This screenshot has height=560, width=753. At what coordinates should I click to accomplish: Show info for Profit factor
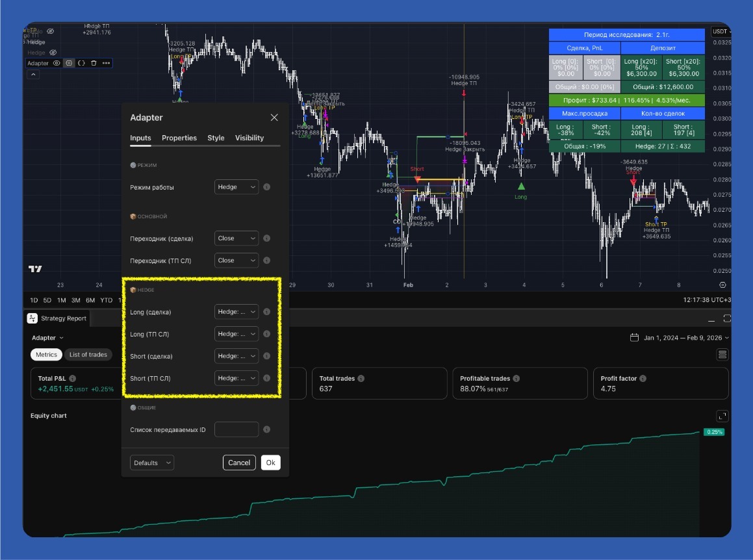pyautogui.click(x=643, y=379)
